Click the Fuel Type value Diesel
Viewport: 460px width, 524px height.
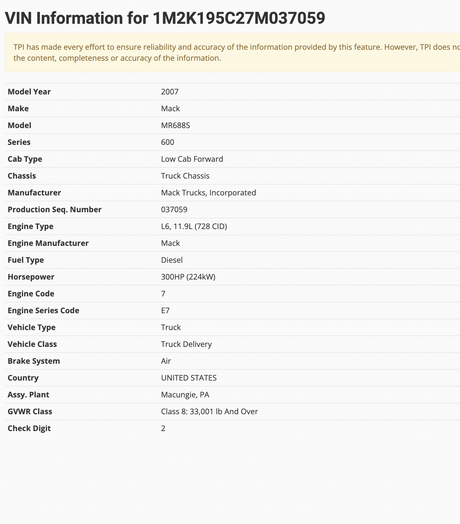click(x=171, y=260)
